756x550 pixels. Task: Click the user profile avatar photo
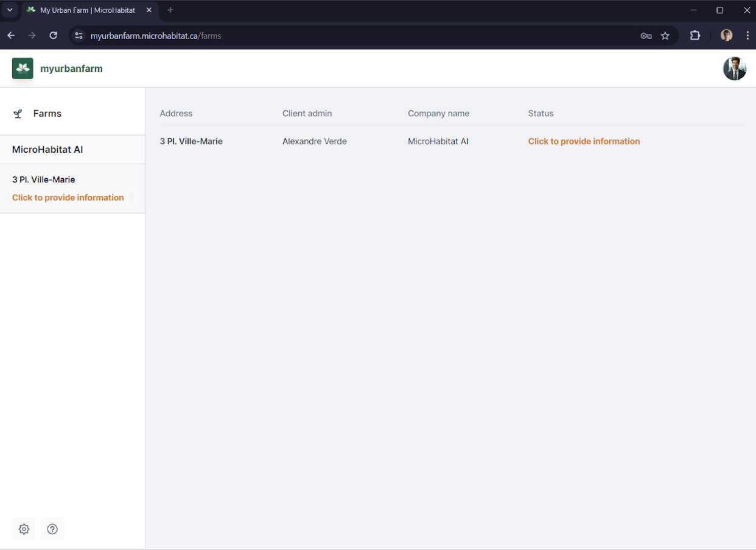(735, 69)
